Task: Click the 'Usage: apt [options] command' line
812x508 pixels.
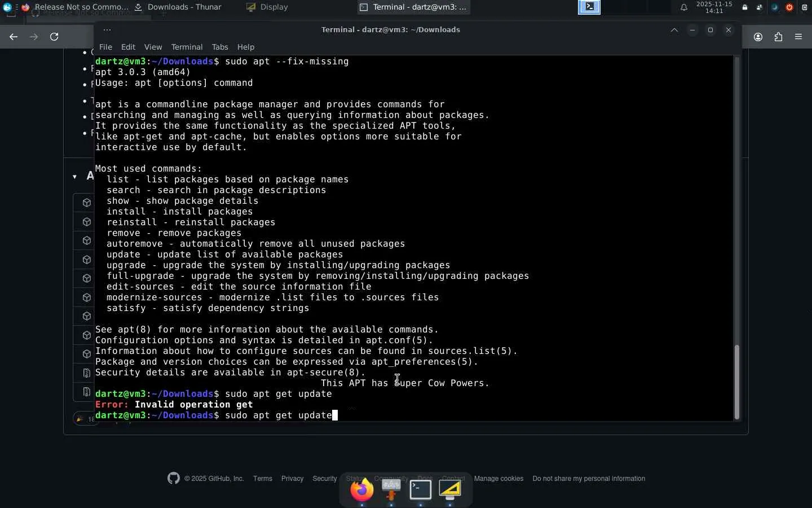Action: [174, 83]
